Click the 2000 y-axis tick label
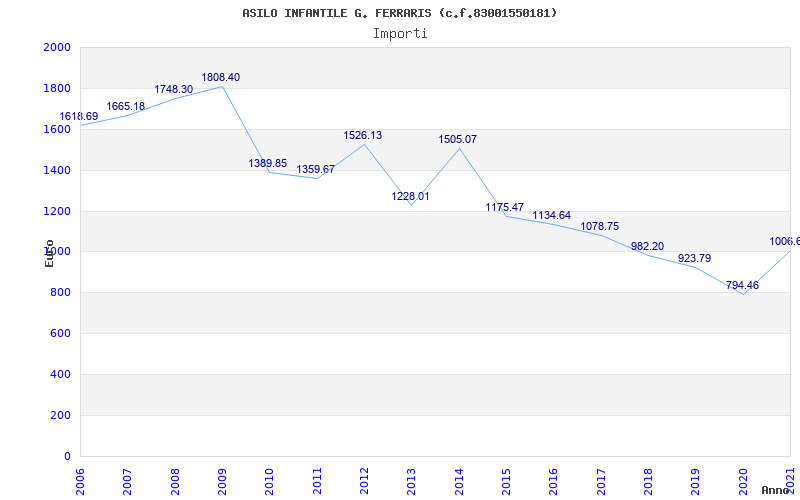The height and width of the screenshot is (500, 800). [x=57, y=47]
